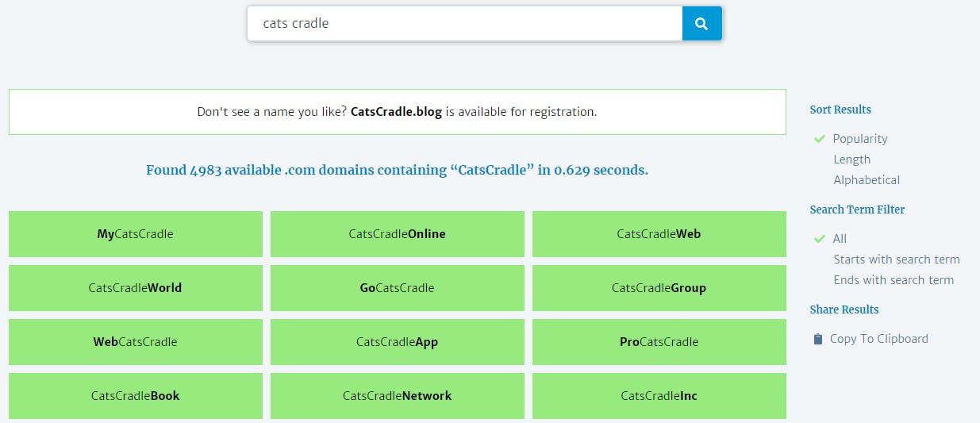
Task: Select the ProCatsCradle domain tile
Action: click(659, 342)
